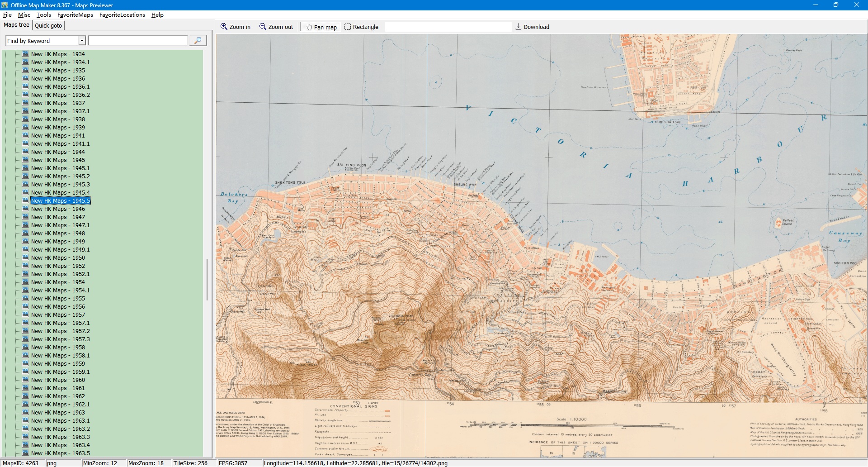
Task: Click map icon beside New HK Maps - 1950
Action: click(x=25, y=257)
